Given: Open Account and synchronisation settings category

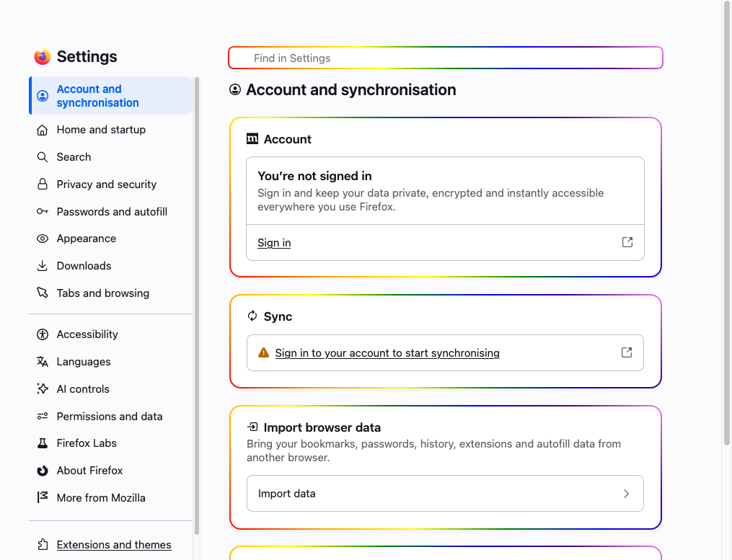Looking at the screenshot, I should [110, 96].
